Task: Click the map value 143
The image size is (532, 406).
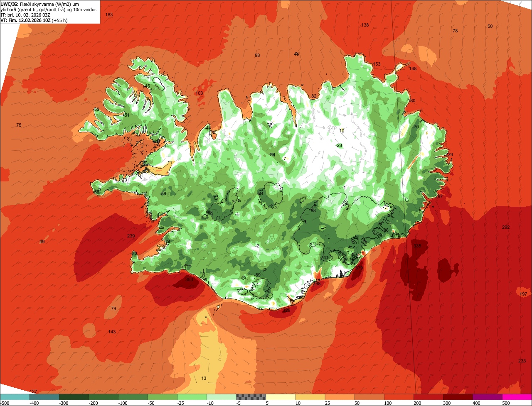Action: (x=112, y=332)
